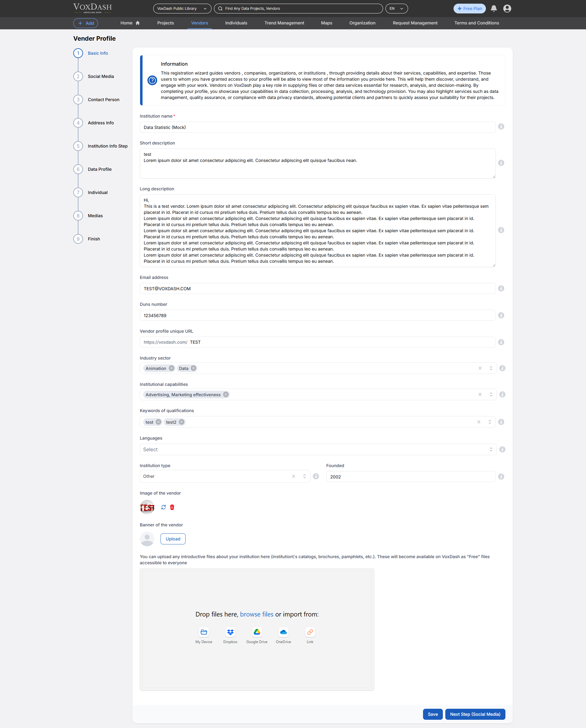The image size is (586, 728).
Task: Open the user account avatar menu
Action: [x=507, y=9]
